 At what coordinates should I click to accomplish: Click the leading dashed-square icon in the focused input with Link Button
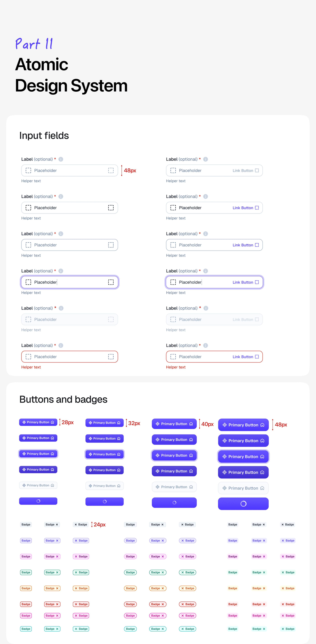coord(173,282)
